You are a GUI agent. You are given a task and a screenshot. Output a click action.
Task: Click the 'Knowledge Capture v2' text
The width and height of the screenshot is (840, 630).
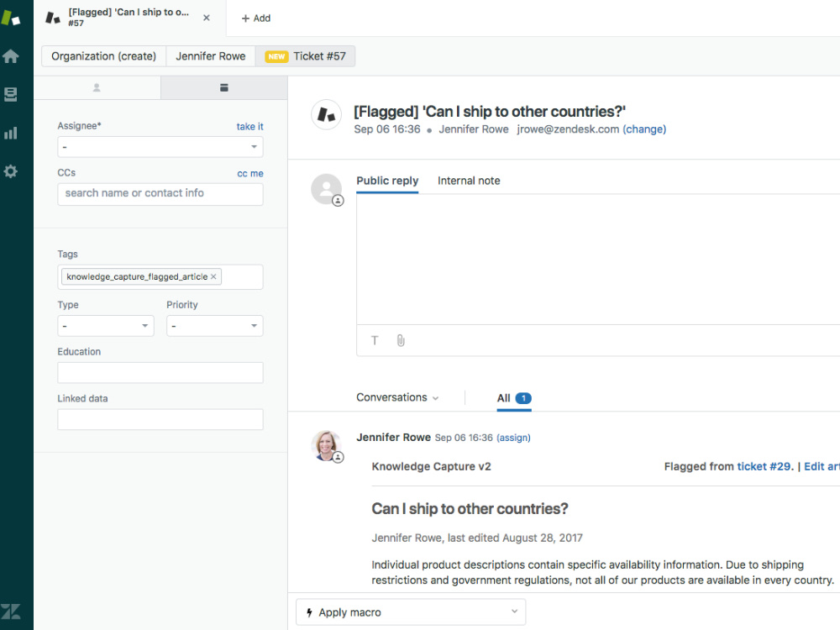pos(431,466)
